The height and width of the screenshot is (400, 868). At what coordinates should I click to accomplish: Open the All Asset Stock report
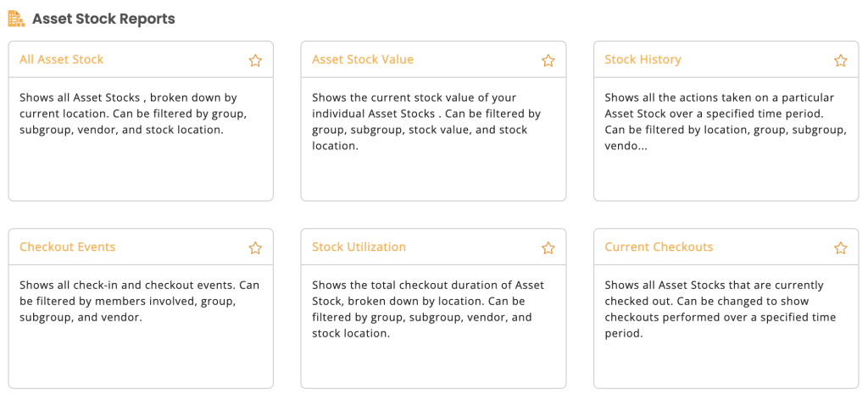click(61, 59)
